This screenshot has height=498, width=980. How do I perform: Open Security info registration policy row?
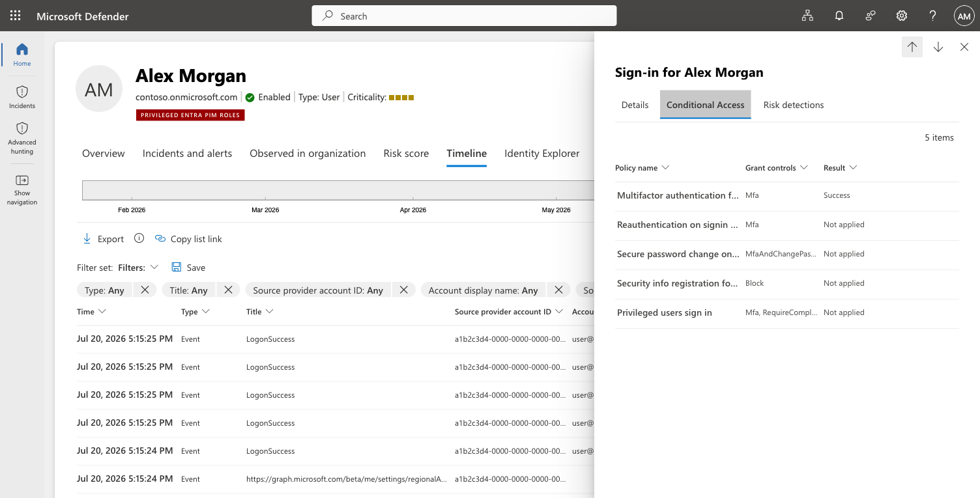pyautogui.click(x=787, y=283)
